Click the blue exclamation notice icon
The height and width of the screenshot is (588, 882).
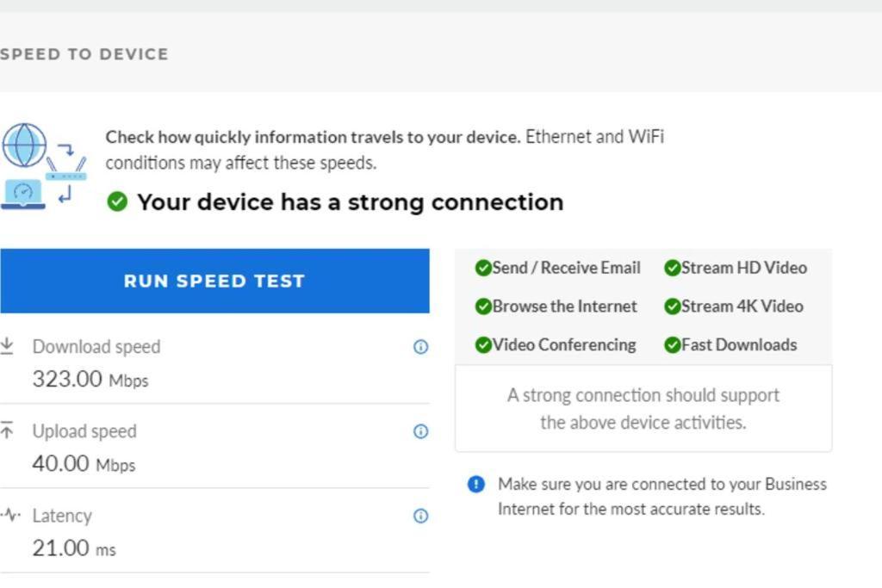pyautogui.click(x=475, y=484)
